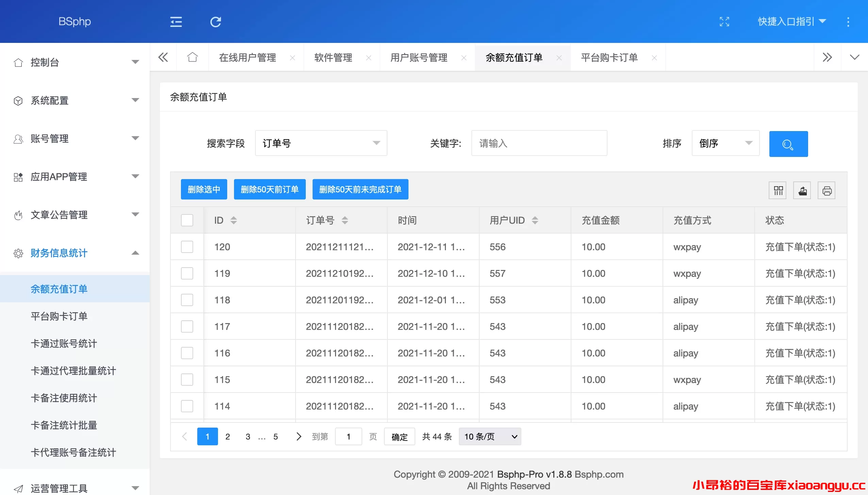Open the 搜索字段 dropdown showing 订单号
This screenshot has height=495, width=868.
[x=320, y=143]
